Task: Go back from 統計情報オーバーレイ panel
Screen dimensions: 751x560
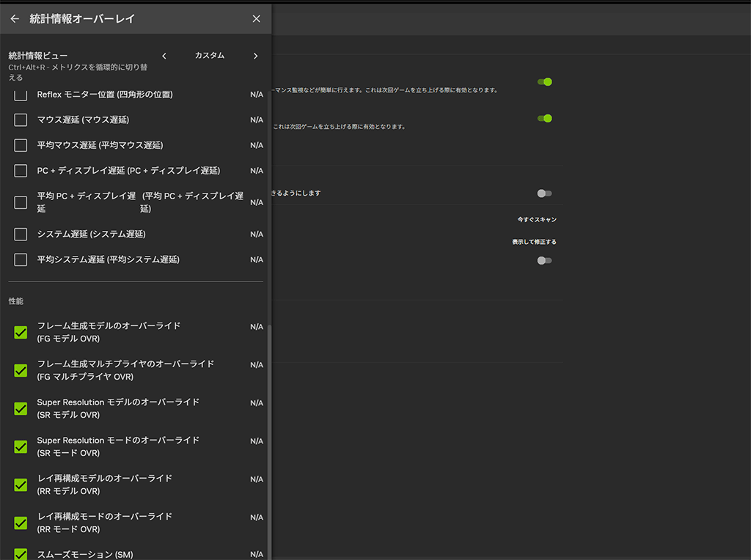Action: click(x=15, y=18)
